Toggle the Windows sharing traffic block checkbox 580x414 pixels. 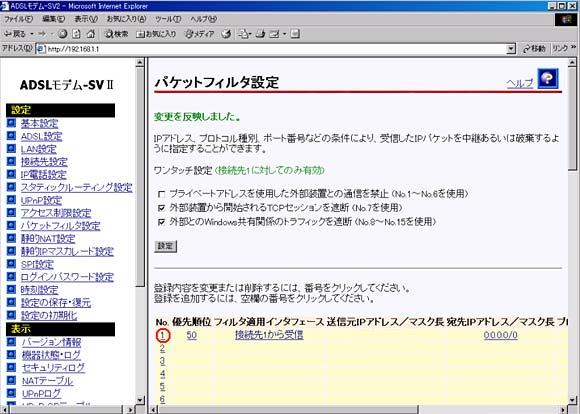coord(161,222)
